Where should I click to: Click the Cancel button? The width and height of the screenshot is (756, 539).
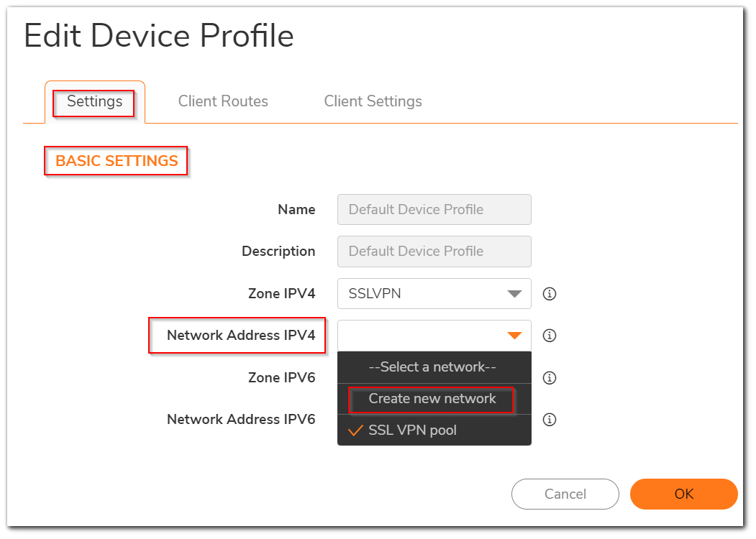coord(565,494)
